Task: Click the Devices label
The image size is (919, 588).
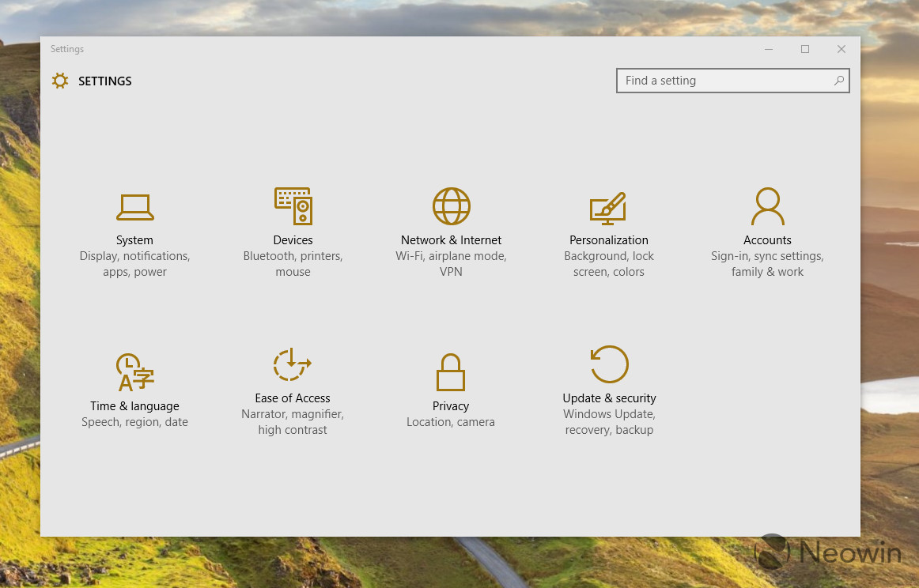Action: (293, 240)
